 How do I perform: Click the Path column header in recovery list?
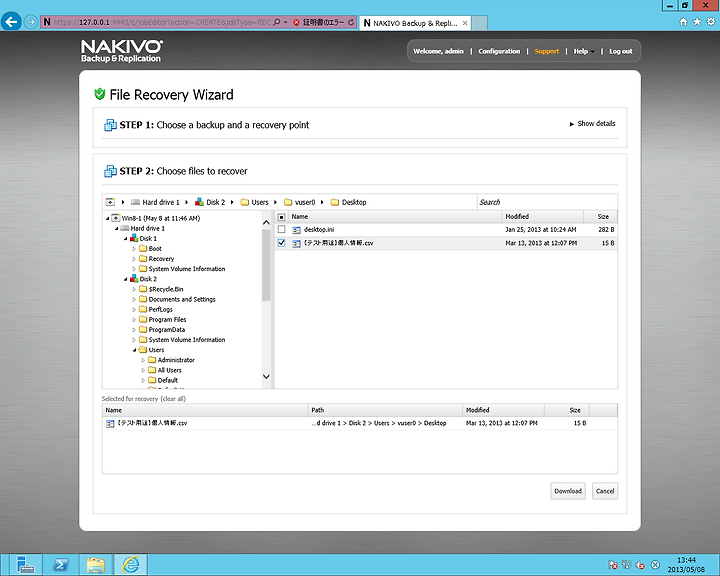pos(385,410)
